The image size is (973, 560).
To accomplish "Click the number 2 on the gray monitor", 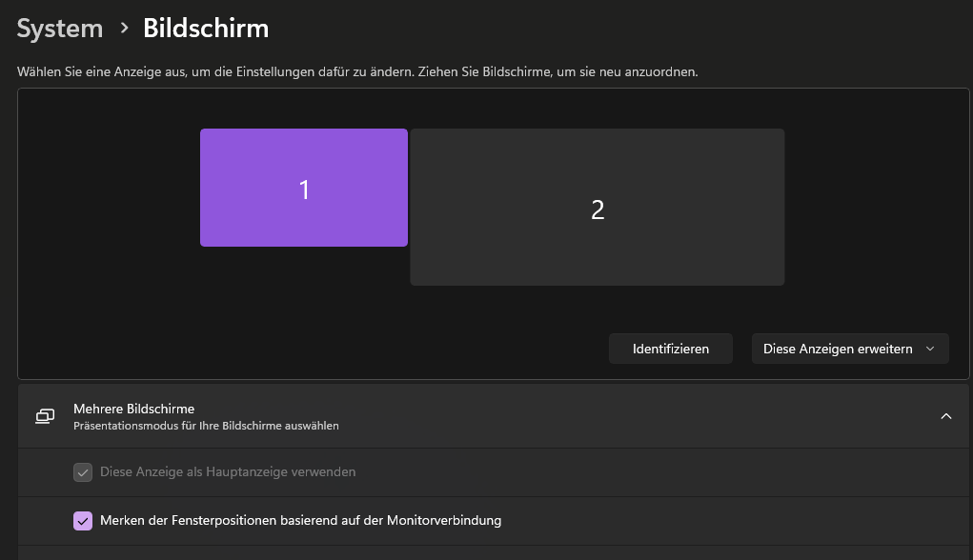I will [598, 210].
